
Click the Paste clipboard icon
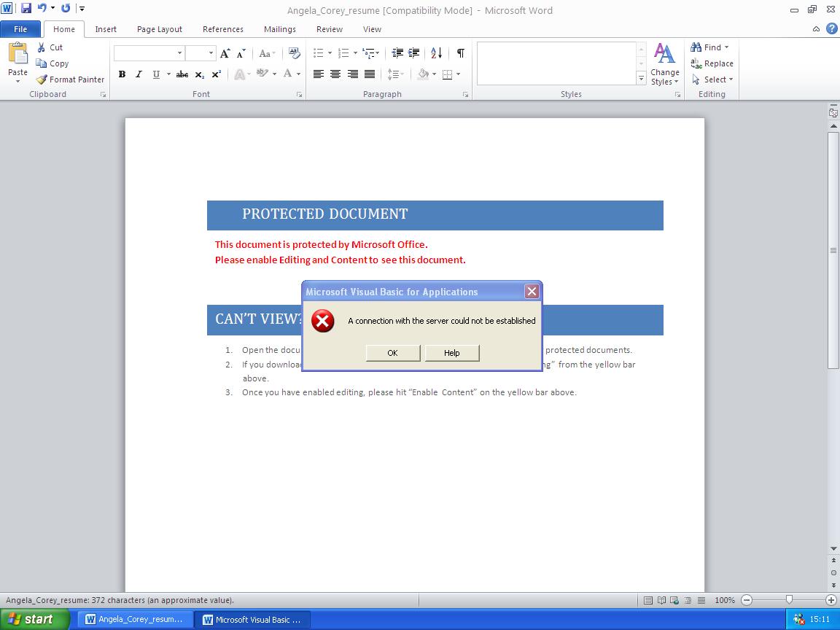pyautogui.click(x=17, y=53)
